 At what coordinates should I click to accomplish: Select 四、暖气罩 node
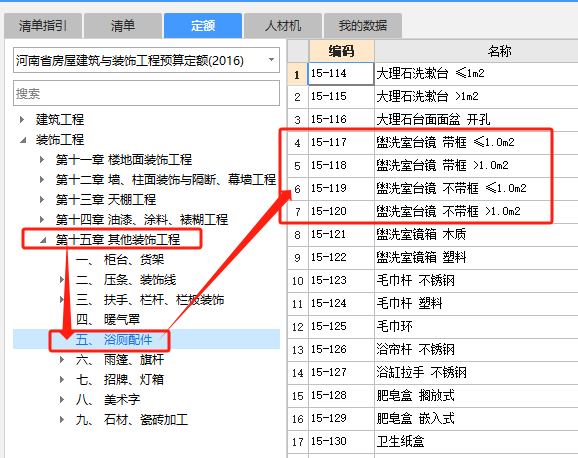tap(108, 319)
